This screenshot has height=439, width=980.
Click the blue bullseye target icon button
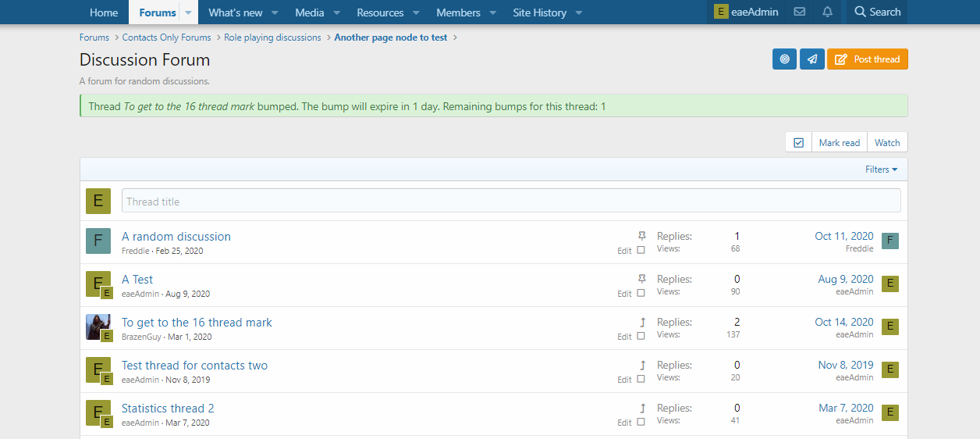point(784,59)
